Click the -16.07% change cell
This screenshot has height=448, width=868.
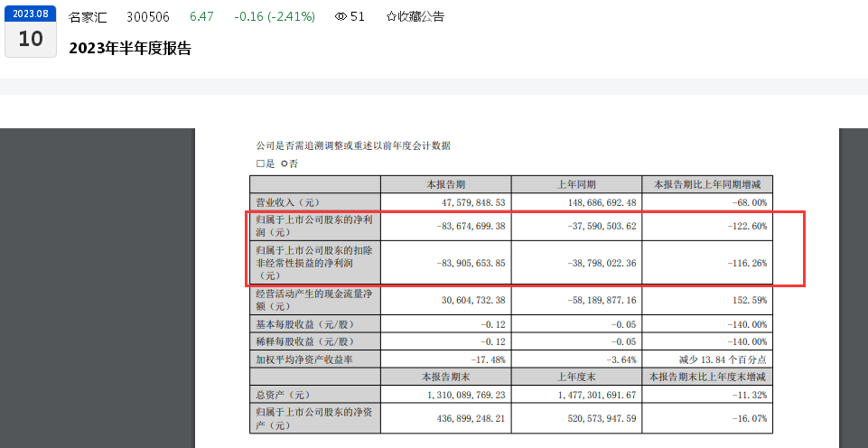tap(750, 419)
